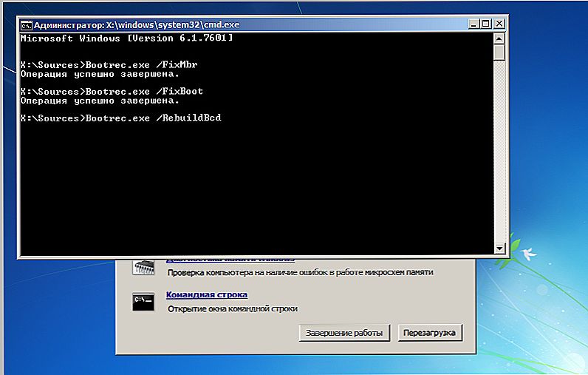The image size is (588, 375).
Task: Click the Bootrec.exe /RebuildBcd command line
Action: [x=120, y=118]
